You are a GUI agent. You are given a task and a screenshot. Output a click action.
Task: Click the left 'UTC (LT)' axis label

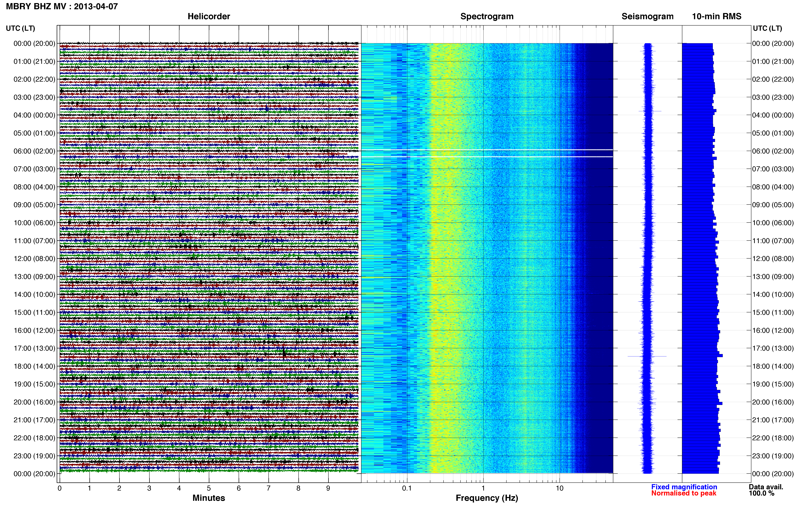21,28
